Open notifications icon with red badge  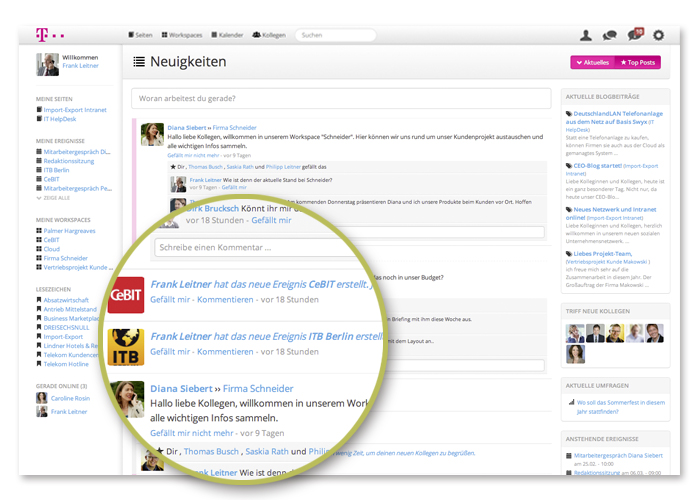[x=635, y=34]
